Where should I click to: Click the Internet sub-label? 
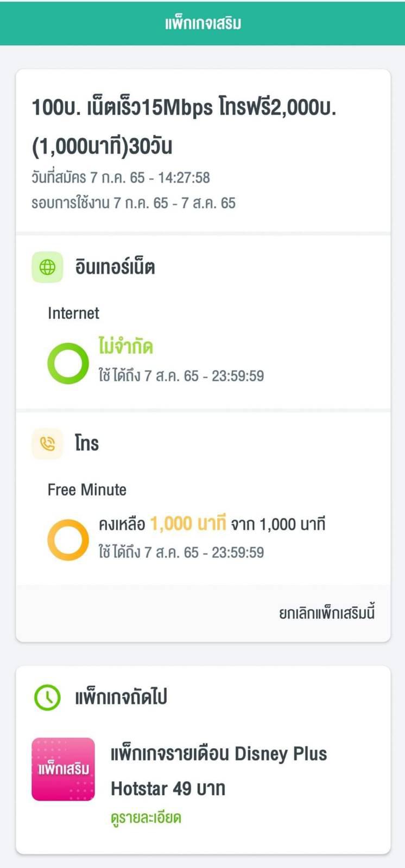click(73, 313)
